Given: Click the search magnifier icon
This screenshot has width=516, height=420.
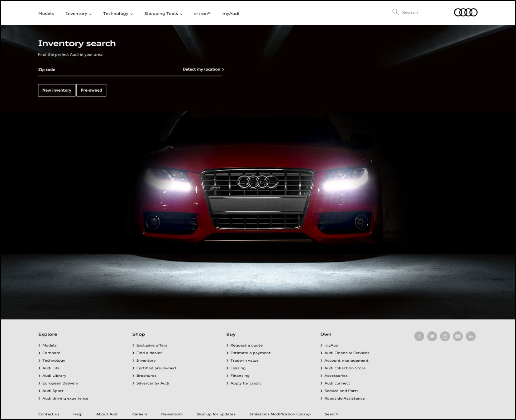Looking at the screenshot, I should 395,12.
